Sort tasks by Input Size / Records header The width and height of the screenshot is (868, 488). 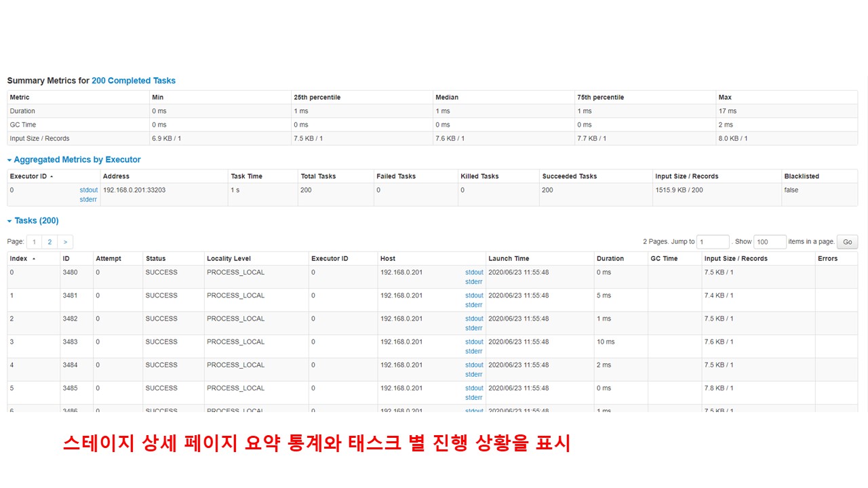click(x=758, y=259)
